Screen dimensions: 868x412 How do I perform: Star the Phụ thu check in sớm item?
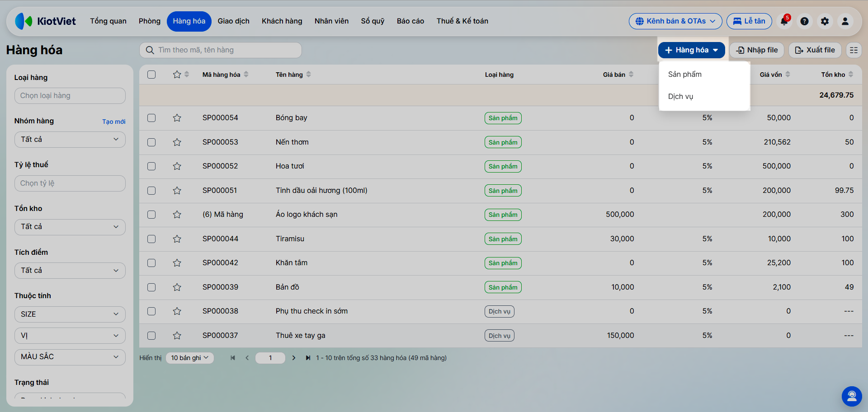pos(177,311)
